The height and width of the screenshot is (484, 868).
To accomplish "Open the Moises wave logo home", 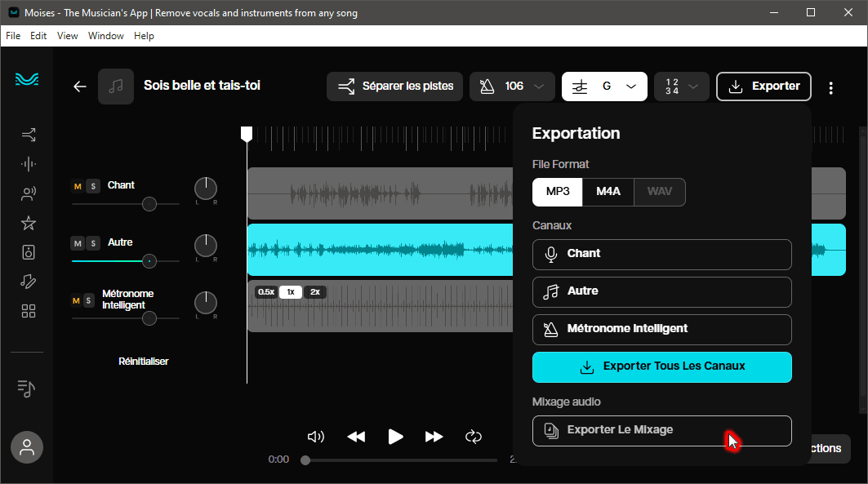I will (27, 80).
